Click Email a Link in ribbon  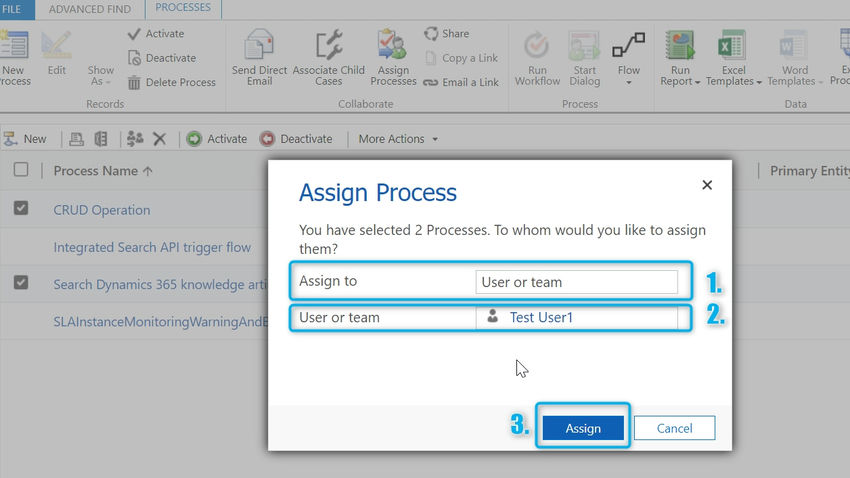pyautogui.click(x=461, y=82)
